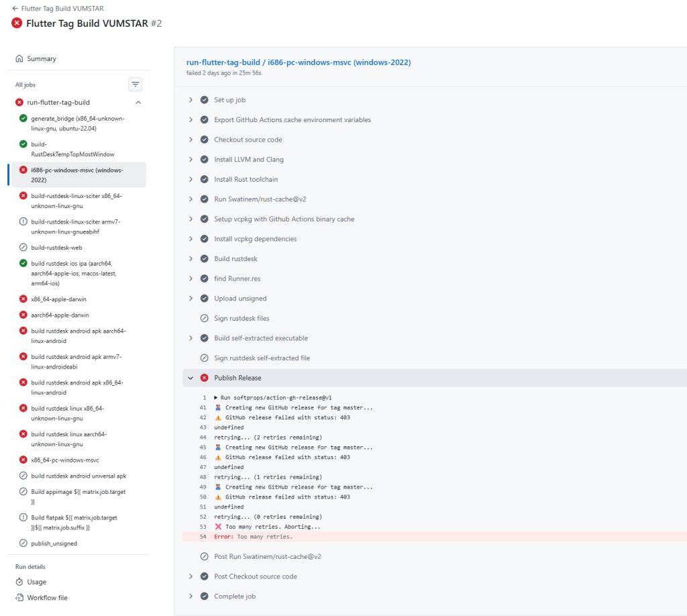Select the x86_64-apple-darwin job

[58, 299]
